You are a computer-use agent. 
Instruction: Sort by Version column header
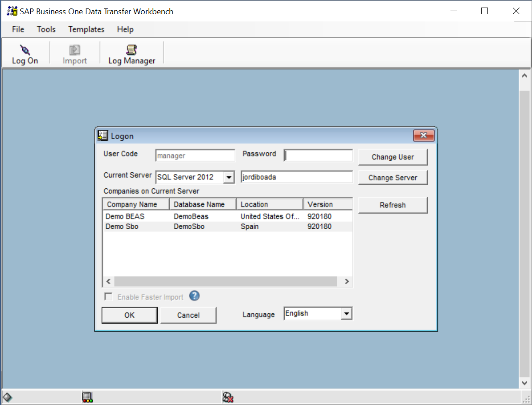pos(328,204)
